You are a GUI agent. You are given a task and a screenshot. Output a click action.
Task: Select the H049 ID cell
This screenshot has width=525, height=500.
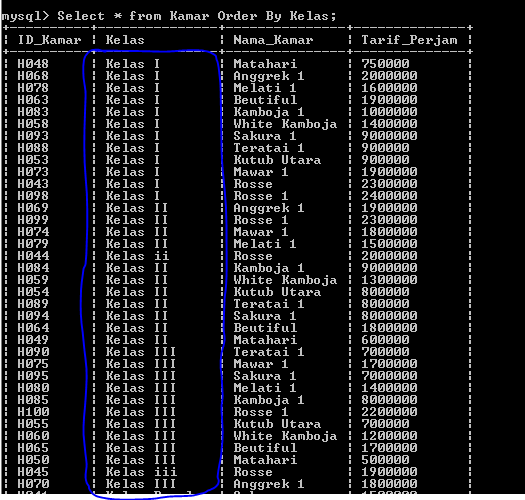point(33,340)
